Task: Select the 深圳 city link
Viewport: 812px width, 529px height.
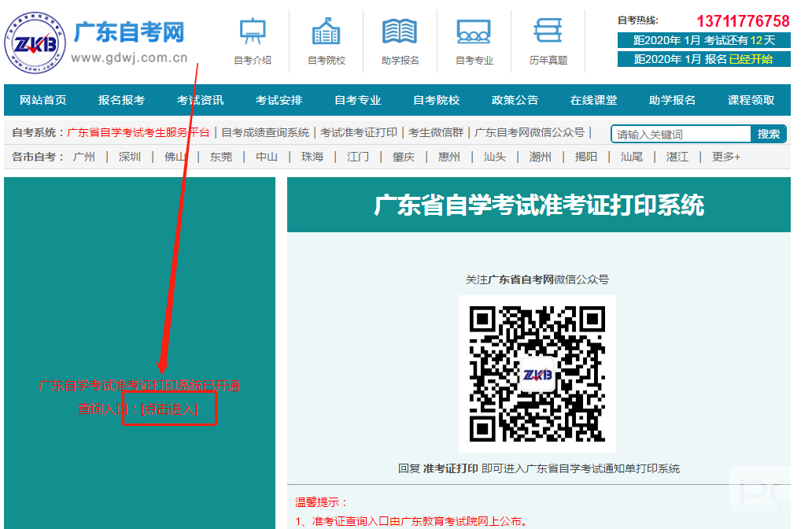Action: 130,157
